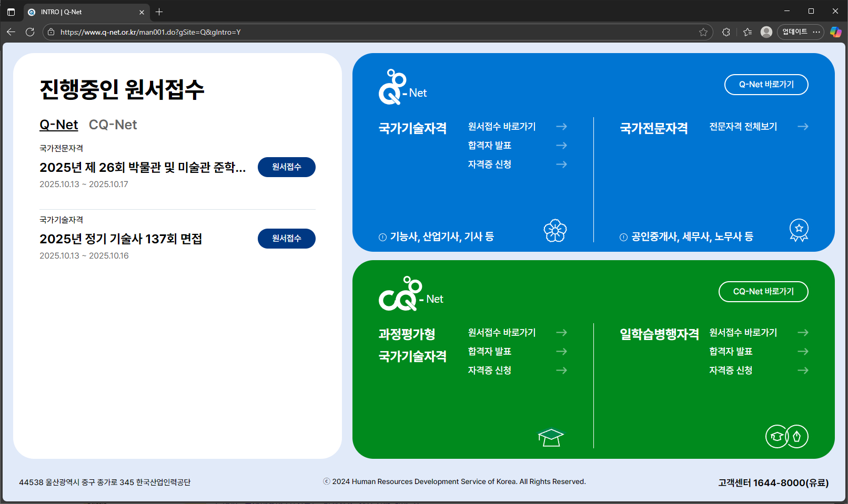Open the browser settings ellipsis menu
Screen dimensions: 848x504
(817, 32)
